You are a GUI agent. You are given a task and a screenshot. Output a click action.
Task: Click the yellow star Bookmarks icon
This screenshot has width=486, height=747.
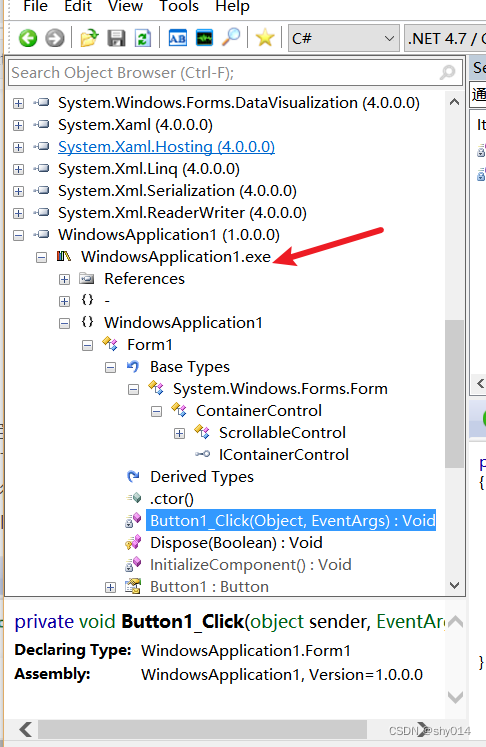pos(265,38)
